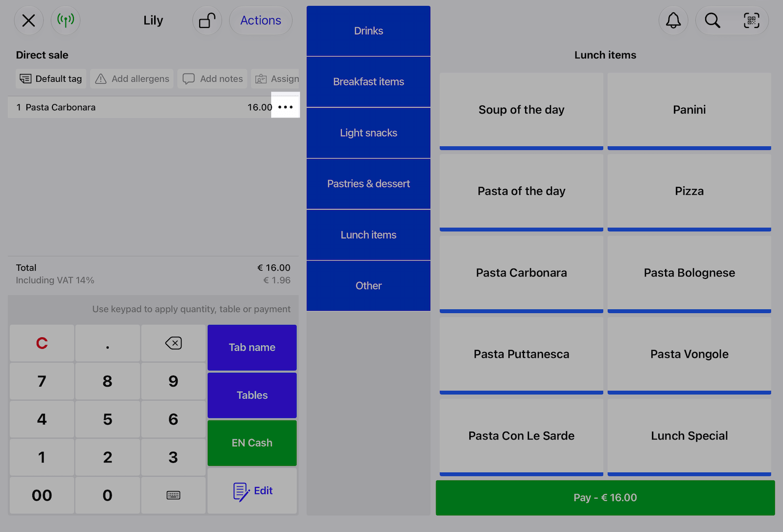The image size is (783, 532).
Task: Apply the Default tag
Action: [x=51, y=79]
